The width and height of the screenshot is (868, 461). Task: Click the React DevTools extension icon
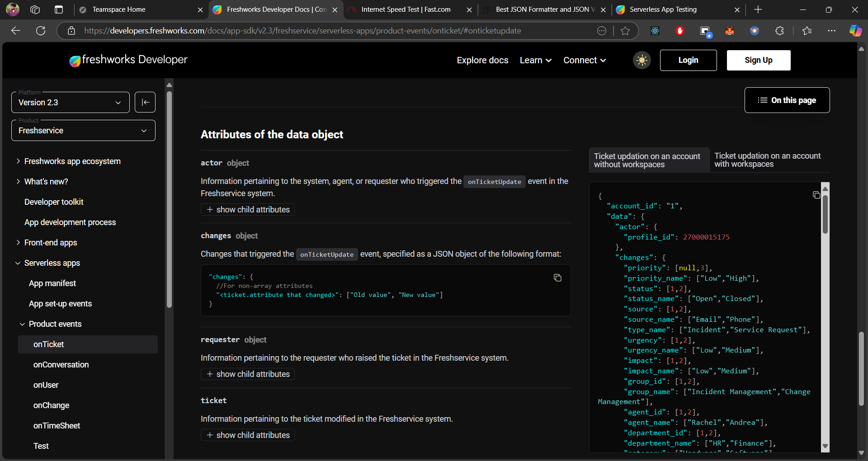click(655, 31)
